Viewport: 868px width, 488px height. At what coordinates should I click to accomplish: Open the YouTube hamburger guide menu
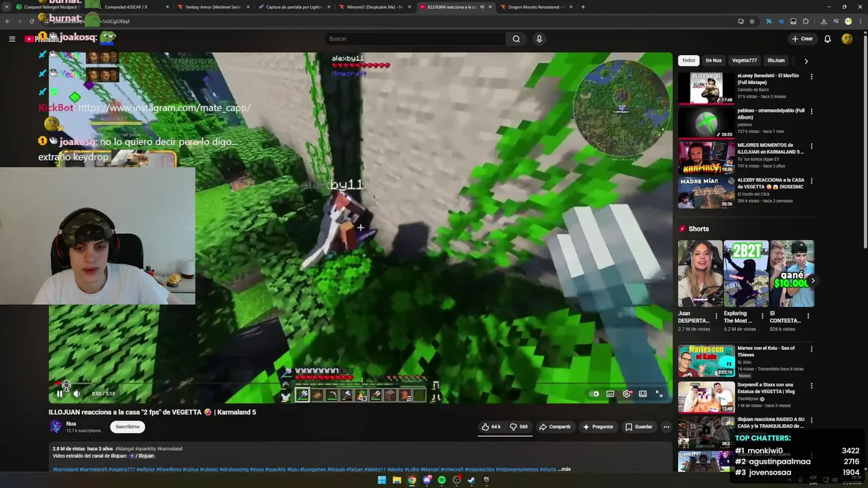(12, 39)
